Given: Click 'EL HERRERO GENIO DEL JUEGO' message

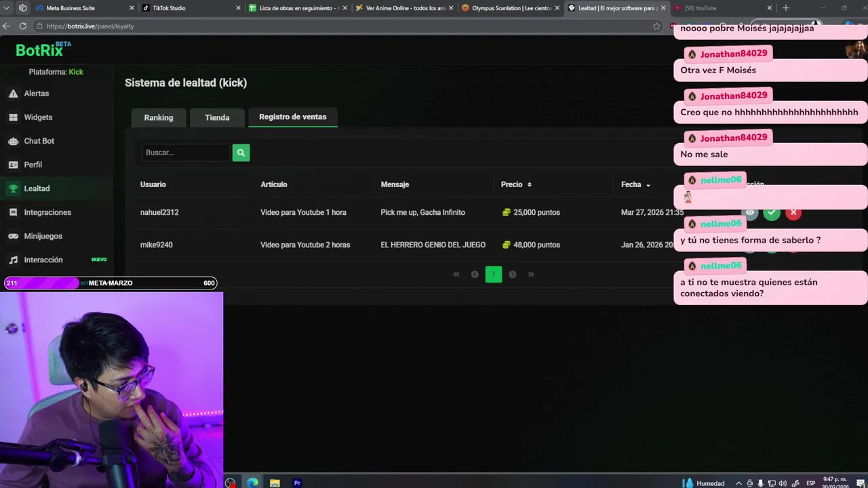Looking at the screenshot, I should (x=433, y=245).
